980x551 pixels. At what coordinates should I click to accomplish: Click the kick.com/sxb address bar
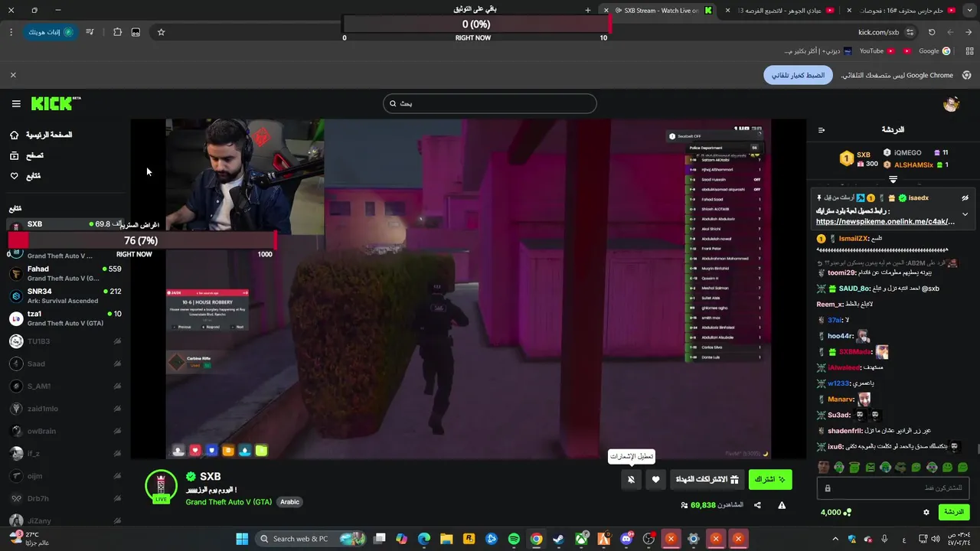point(878,32)
